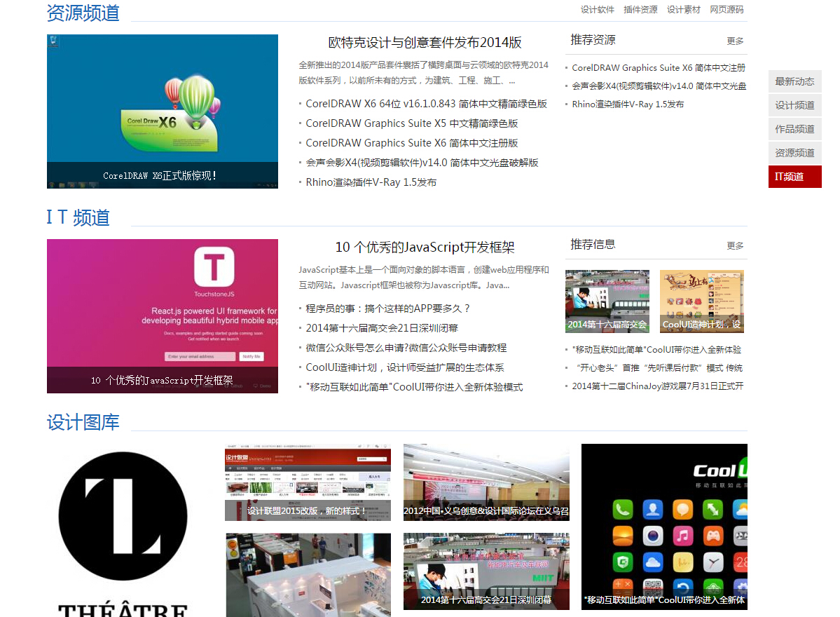
Task: Open the headline 10 个优秀的JavaScript开发框架
Action: (425, 247)
